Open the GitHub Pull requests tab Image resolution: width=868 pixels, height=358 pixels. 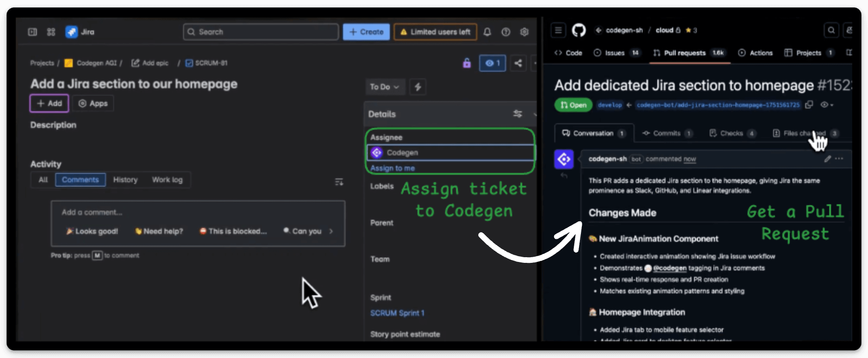tap(690, 53)
